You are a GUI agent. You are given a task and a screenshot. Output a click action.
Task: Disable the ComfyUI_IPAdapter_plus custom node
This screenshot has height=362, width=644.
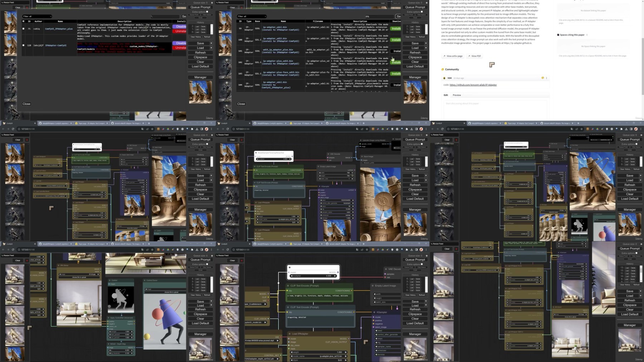click(x=180, y=26)
